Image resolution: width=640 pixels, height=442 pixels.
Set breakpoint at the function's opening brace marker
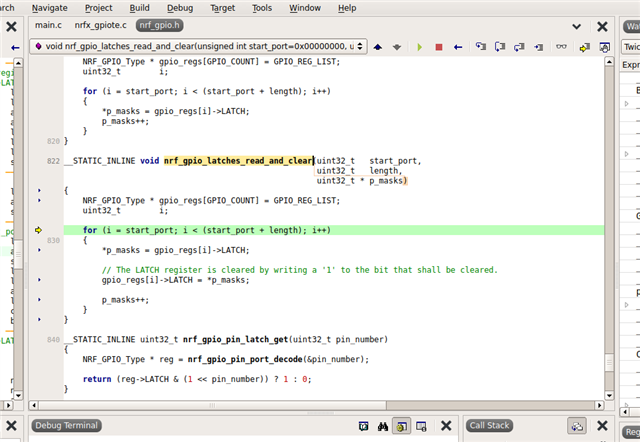tap(39, 190)
